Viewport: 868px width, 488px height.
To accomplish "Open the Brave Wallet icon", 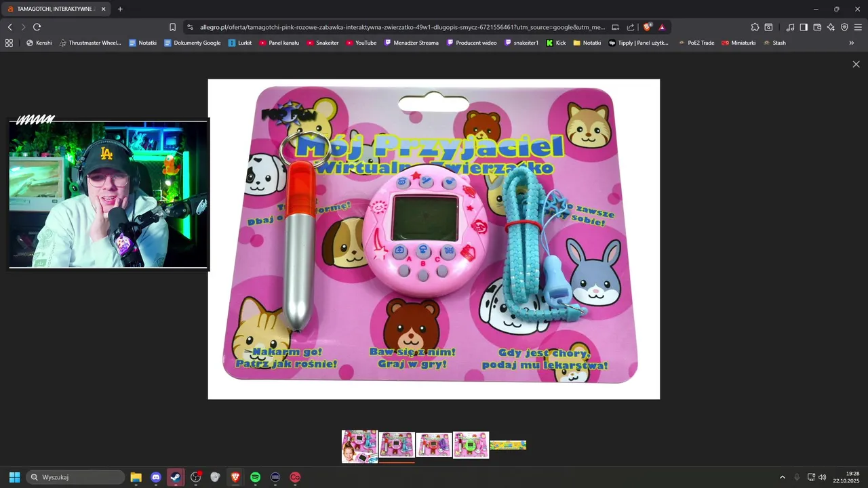I will (x=817, y=27).
